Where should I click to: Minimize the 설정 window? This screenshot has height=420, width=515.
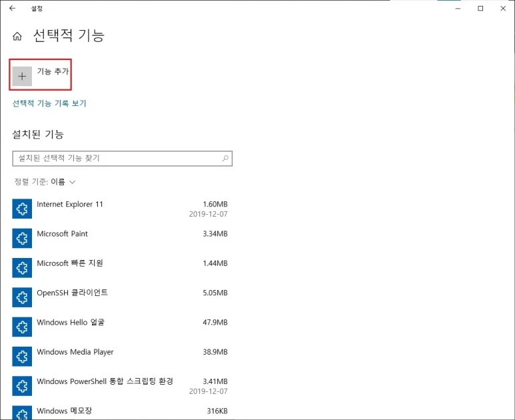pyautogui.click(x=458, y=9)
